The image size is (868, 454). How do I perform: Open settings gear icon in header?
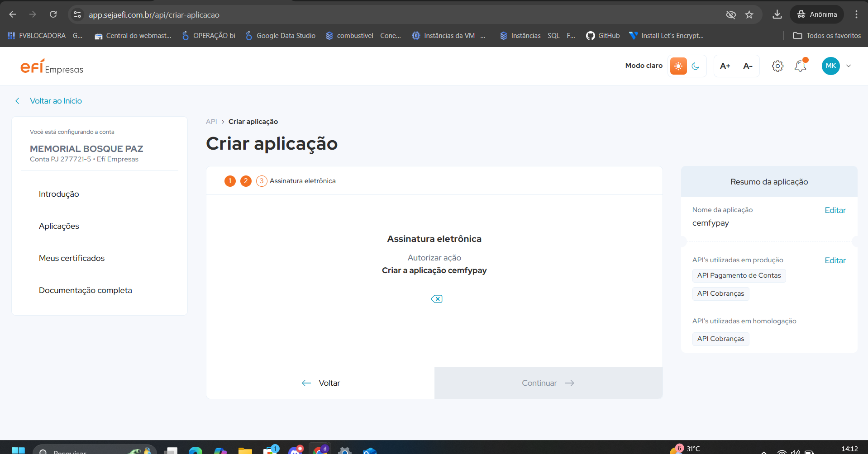[x=777, y=66]
